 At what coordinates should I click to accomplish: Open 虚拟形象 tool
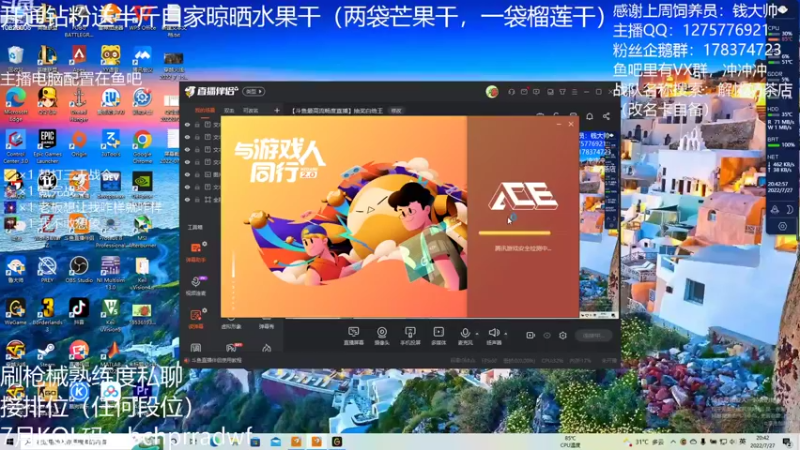[x=231, y=323]
